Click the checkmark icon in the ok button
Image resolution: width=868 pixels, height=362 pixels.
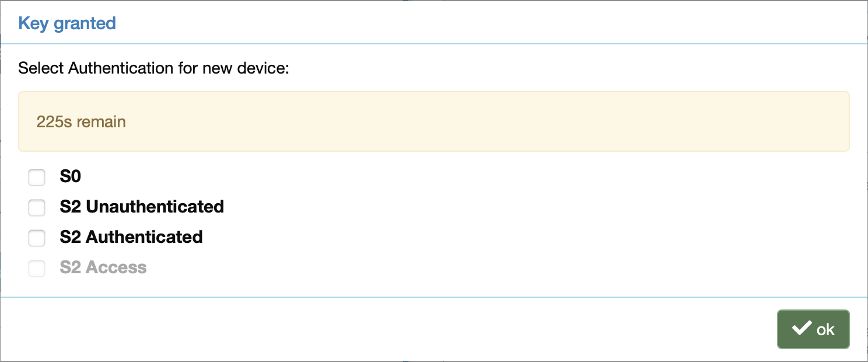pyautogui.click(x=802, y=329)
